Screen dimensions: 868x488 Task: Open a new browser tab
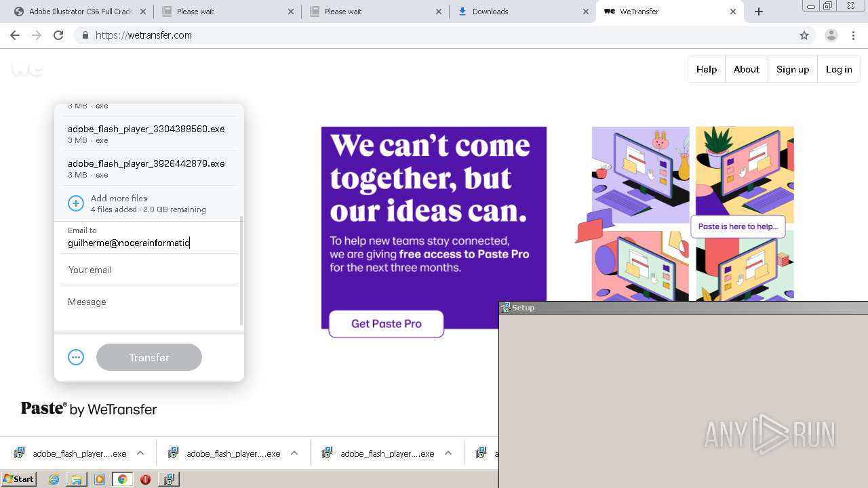point(759,12)
